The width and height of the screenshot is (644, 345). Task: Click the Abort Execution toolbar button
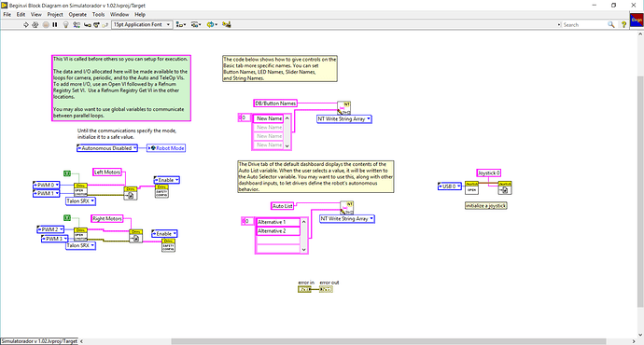point(46,24)
